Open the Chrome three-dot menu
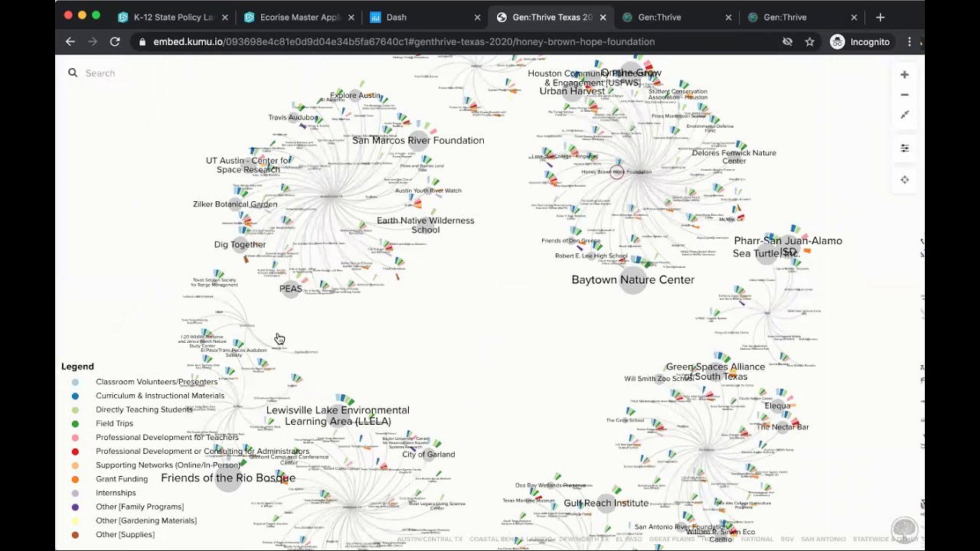 coord(909,42)
